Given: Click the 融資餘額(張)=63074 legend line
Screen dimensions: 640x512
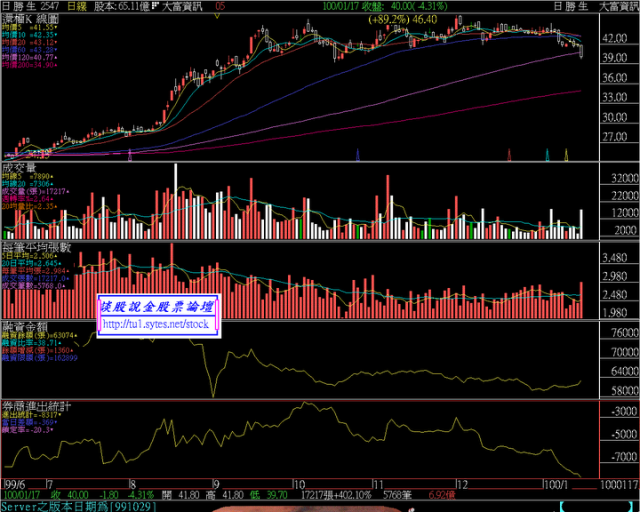Looking at the screenshot, I should [40, 336].
